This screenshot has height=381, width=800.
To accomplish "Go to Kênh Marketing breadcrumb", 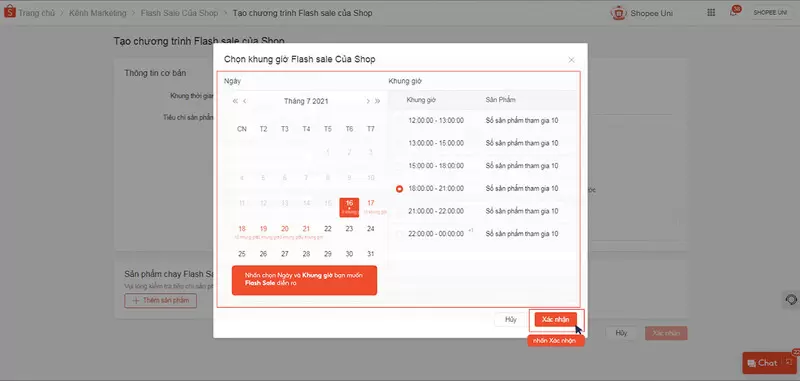I will click(x=97, y=13).
